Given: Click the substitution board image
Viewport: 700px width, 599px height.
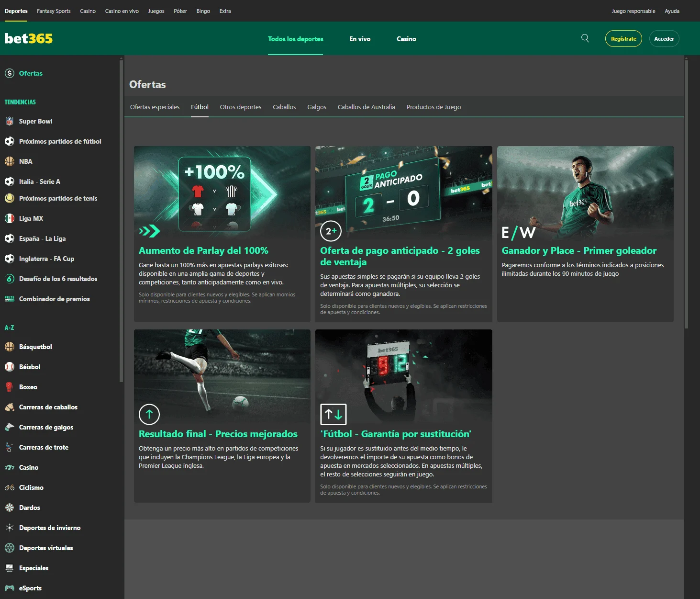Looking at the screenshot, I should coord(404,376).
